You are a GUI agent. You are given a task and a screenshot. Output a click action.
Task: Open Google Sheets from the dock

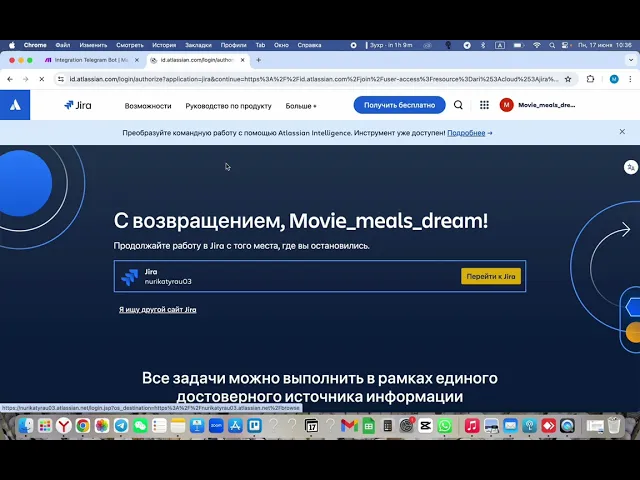pyautogui.click(x=369, y=426)
